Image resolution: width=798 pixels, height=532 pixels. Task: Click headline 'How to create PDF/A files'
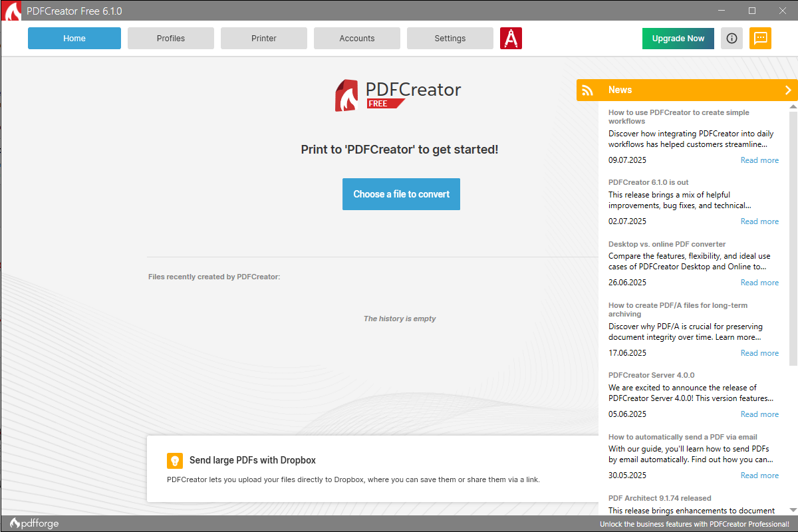coord(678,310)
